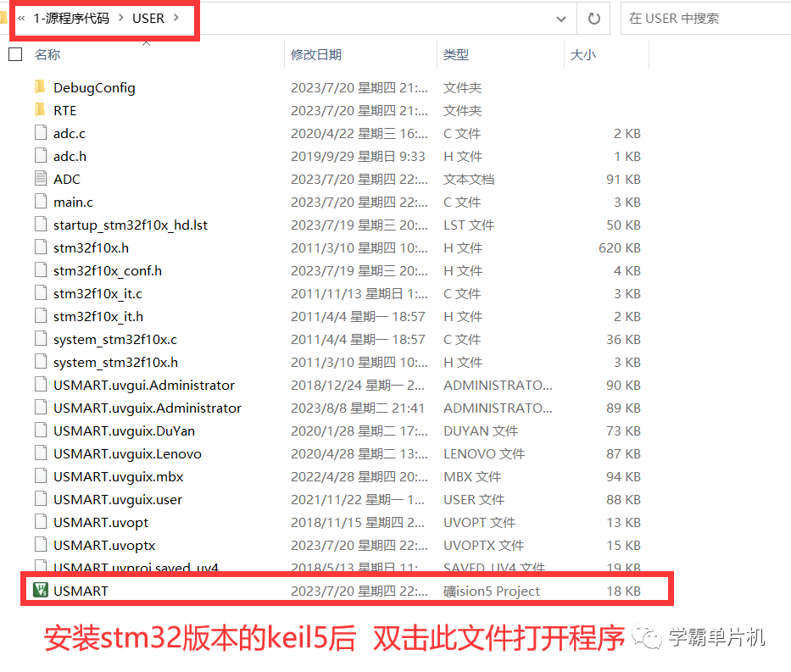This screenshot has width=791, height=672.
Task: Click the USMART.uvguix.user file icon
Action: pos(41,499)
